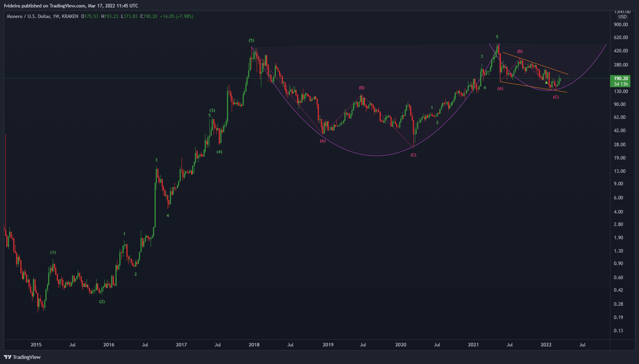Image resolution: width=639 pixels, height=364 pixels.
Task: Click the bar countdown '3d 13h'
Action: point(621,84)
